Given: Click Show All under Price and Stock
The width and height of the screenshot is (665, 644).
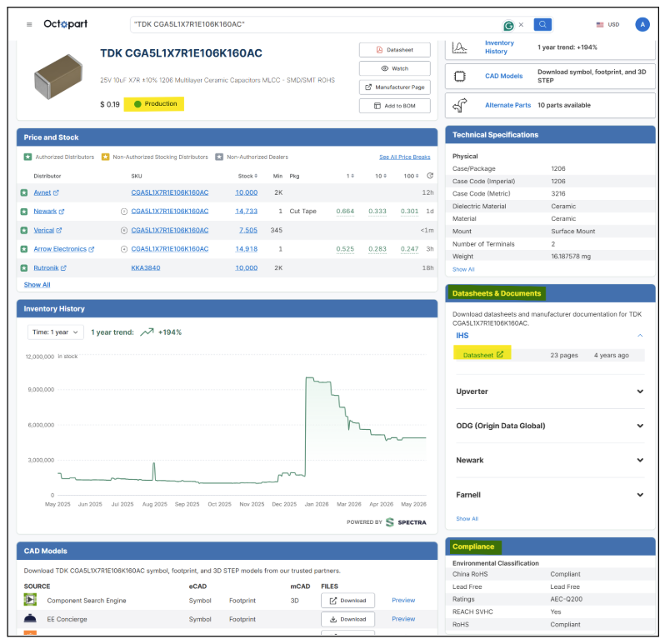Looking at the screenshot, I should pyautogui.click(x=37, y=285).
